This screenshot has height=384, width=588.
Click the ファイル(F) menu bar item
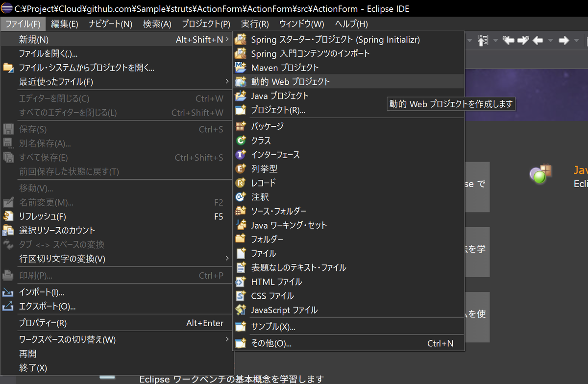coord(23,24)
